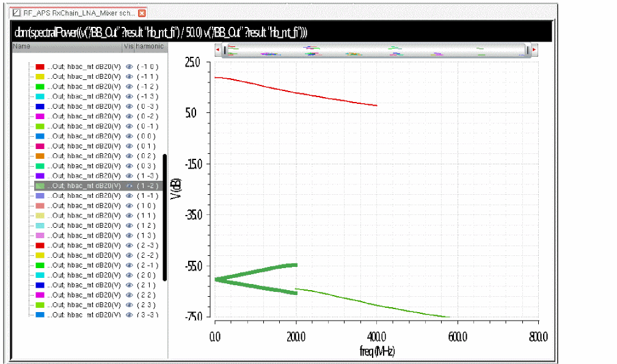Click the legend vertical scrollbar
617x364 pixels.
(x=165, y=217)
